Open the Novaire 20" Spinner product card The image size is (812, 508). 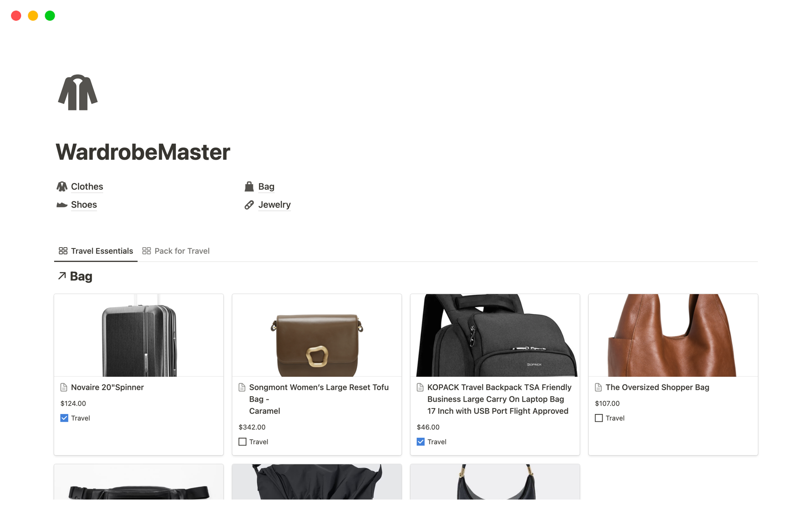[x=107, y=386]
